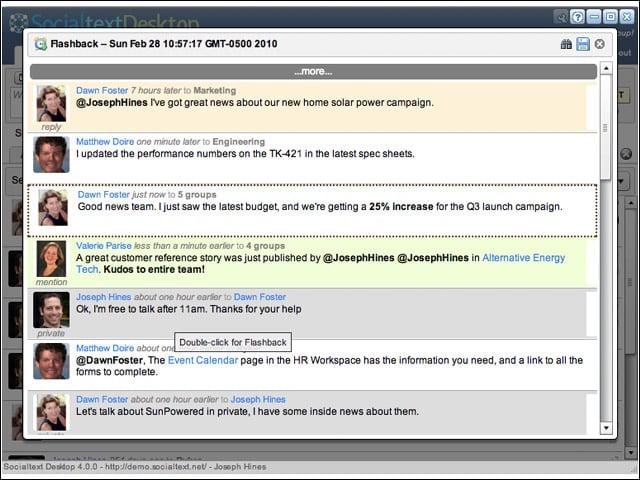Open Dawn Foster recipient link on Joseph's message
640x480 pixels.
coord(260,297)
